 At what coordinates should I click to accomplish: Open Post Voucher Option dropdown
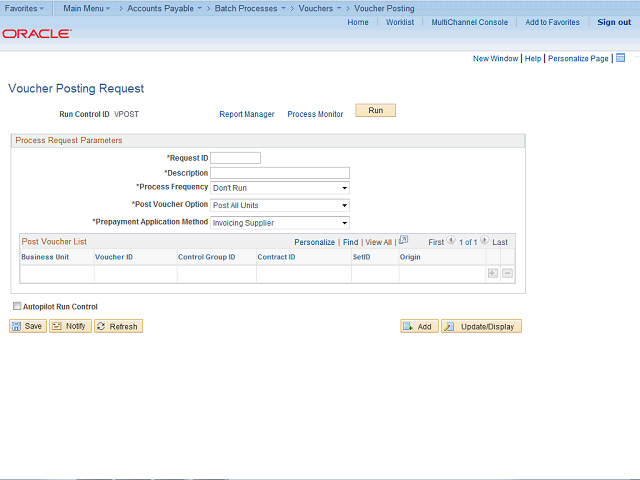(x=280, y=205)
